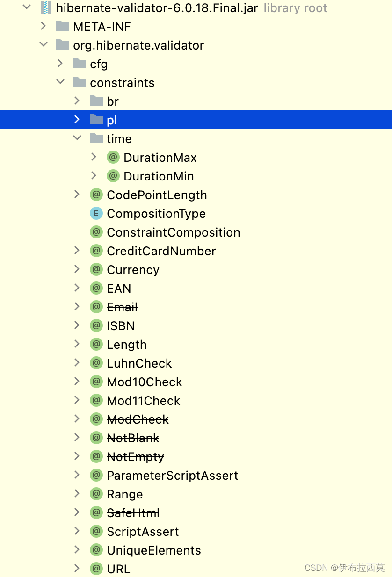Click the ScriptAssert annotation icon
Screen dimensions: 392x577
coord(96,531)
